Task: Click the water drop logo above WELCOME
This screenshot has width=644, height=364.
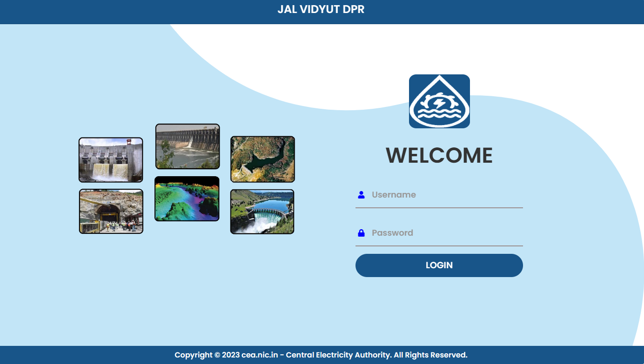Action: coord(439,101)
